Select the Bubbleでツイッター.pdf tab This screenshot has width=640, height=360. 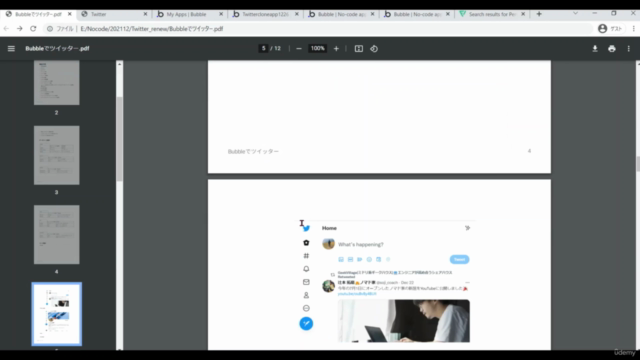pyautogui.click(x=38, y=14)
